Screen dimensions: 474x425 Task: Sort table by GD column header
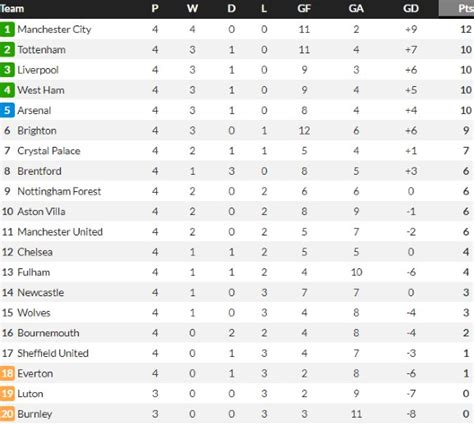411,8
